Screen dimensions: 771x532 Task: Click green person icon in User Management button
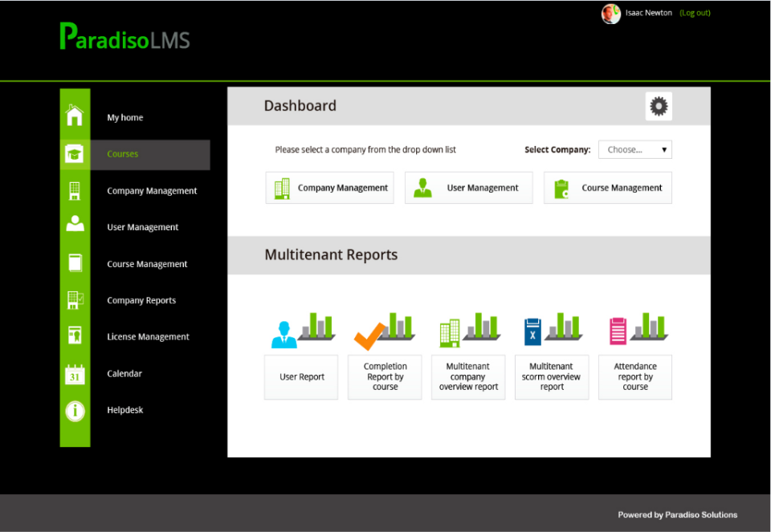422,188
